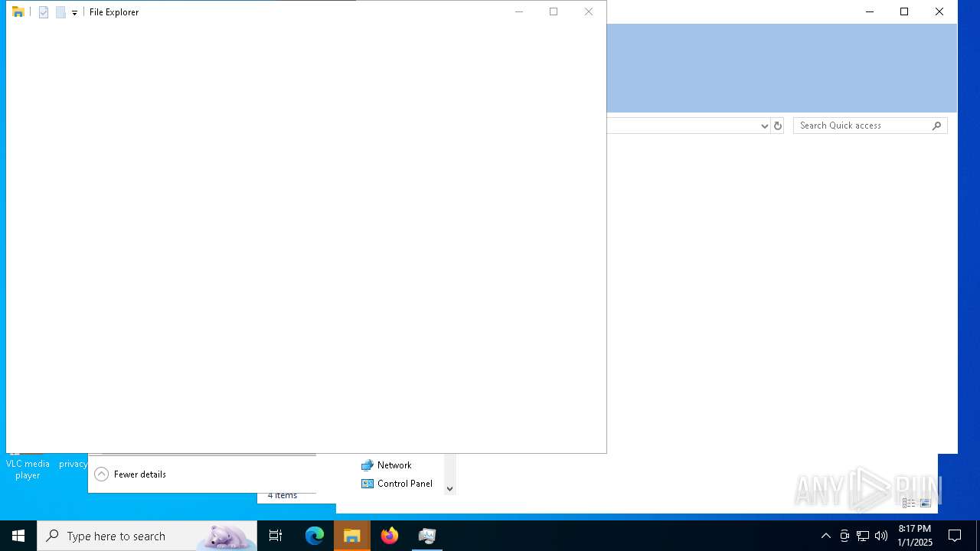Click the system monitor app icon on the taskbar
The width and height of the screenshot is (980, 551).
point(427,536)
